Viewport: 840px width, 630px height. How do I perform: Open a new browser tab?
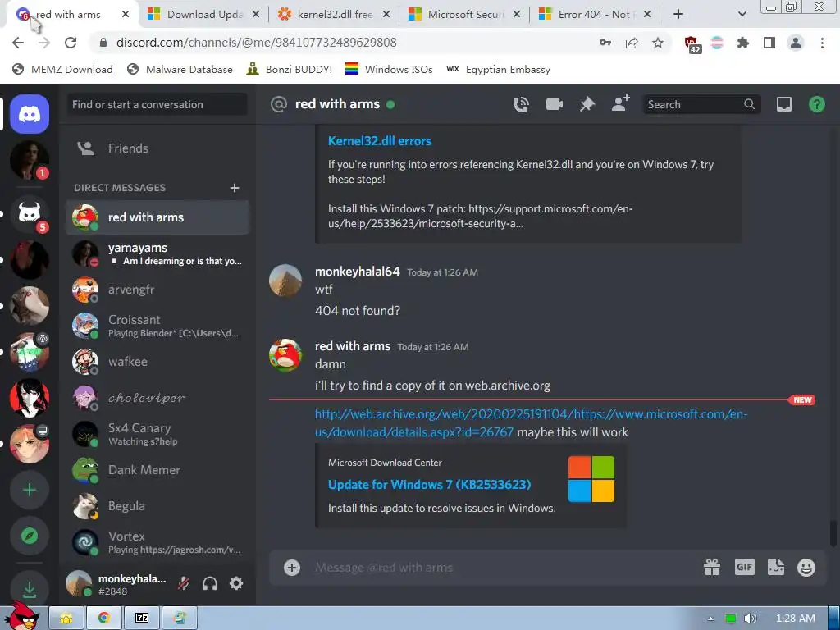tap(678, 15)
